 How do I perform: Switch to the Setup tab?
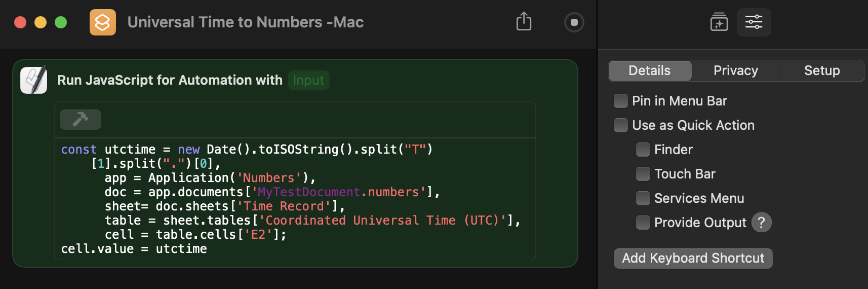822,71
